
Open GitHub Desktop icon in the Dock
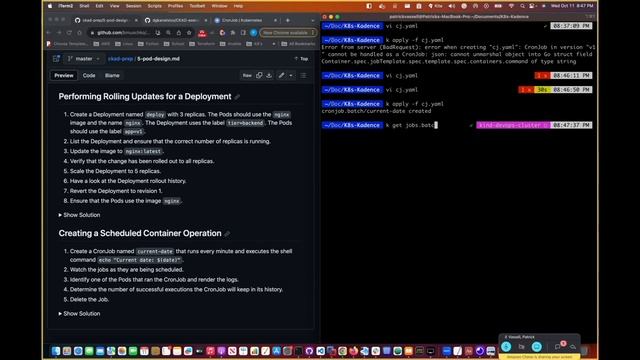(309, 351)
